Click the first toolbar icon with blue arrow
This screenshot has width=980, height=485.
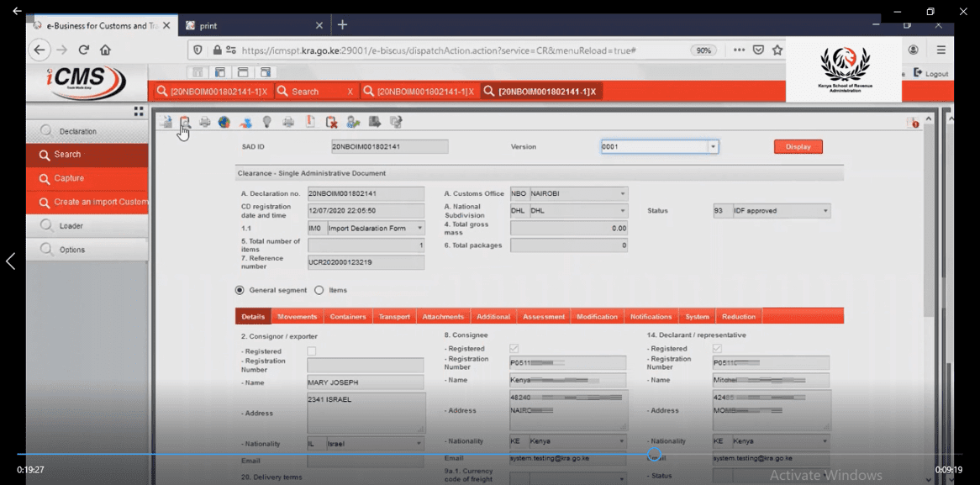pyautogui.click(x=166, y=122)
